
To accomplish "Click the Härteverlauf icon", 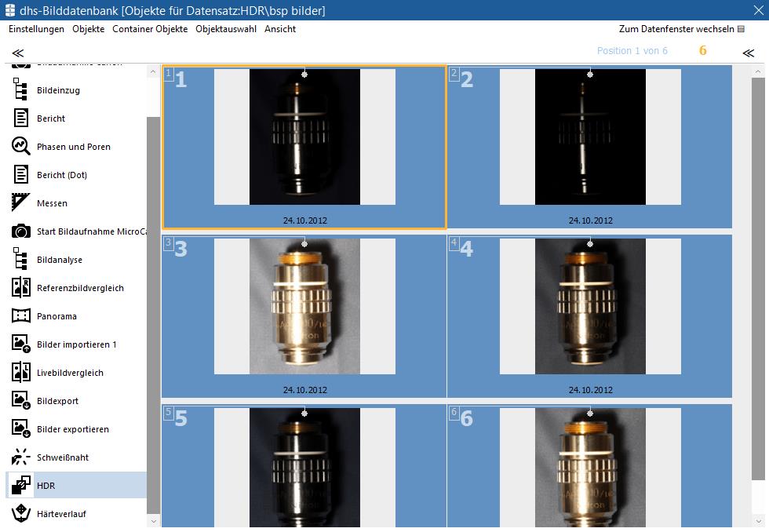I will (21, 514).
